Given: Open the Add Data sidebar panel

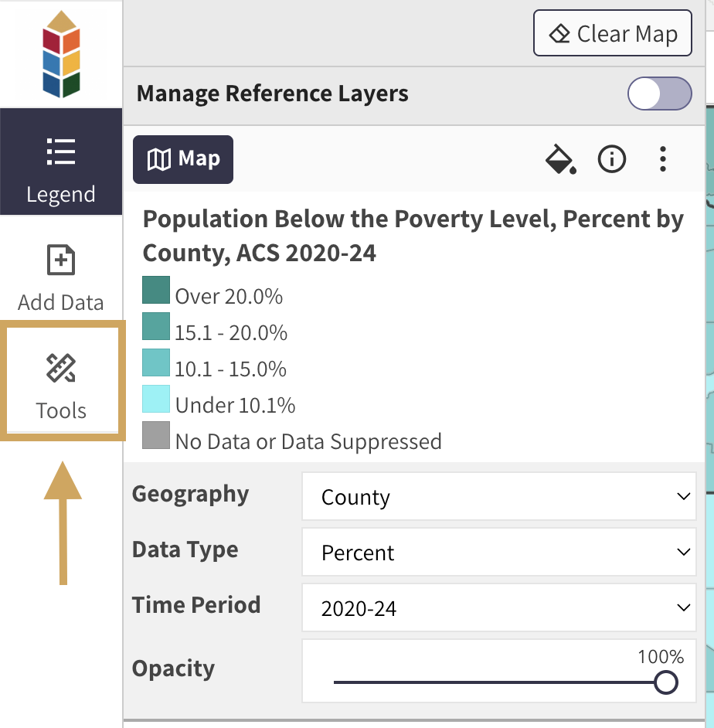Looking at the screenshot, I should (x=61, y=277).
